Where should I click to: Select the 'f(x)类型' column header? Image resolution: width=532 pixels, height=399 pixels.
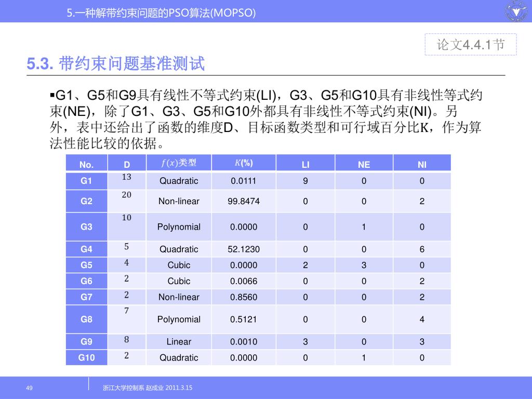pyautogui.click(x=179, y=163)
